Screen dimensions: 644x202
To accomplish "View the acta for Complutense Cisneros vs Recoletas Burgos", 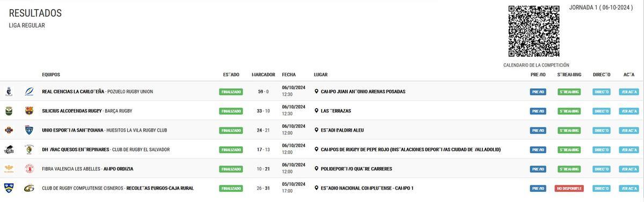I will 629,189.
